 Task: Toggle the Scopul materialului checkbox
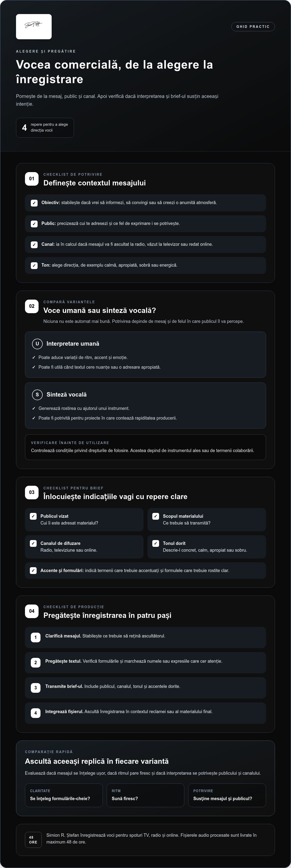click(x=155, y=516)
